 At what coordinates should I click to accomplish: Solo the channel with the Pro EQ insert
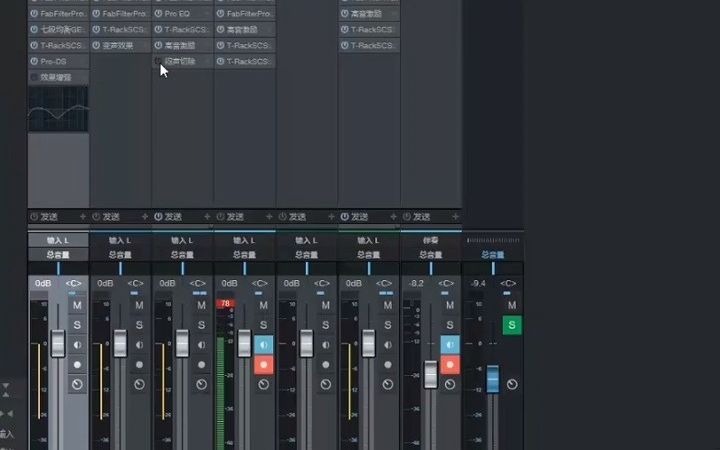pos(202,325)
